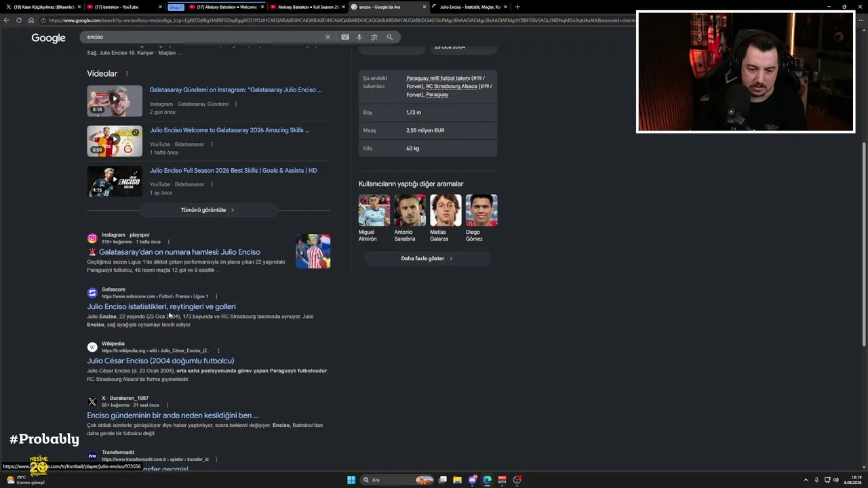Switch to the batrakov - YouTube tab
Screen dimensions: 868x488
125,7
